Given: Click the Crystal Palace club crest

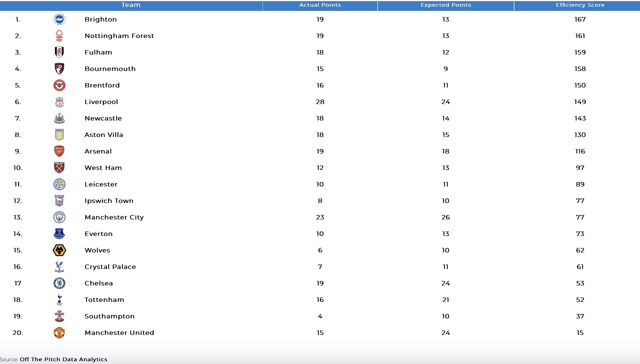Looking at the screenshot, I should [x=59, y=267].
